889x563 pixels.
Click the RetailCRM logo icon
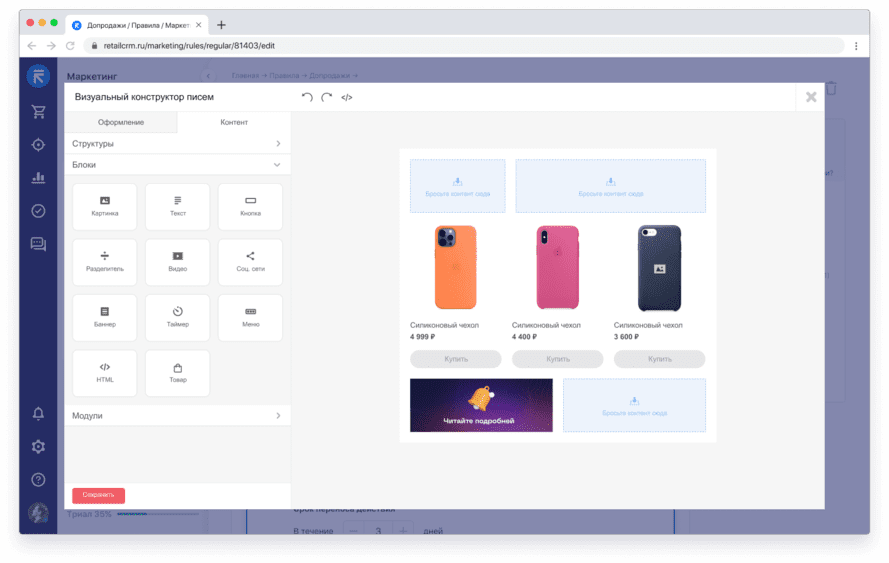[x=38, y=76]
